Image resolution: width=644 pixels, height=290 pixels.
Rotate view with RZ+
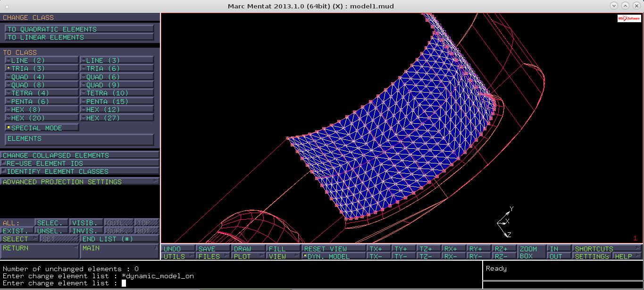(504, 249)
